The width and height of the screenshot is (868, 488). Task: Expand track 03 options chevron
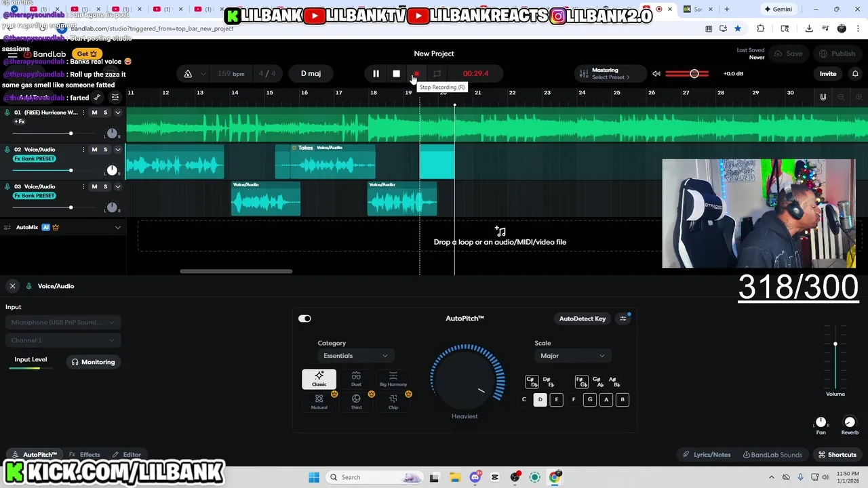117,186
